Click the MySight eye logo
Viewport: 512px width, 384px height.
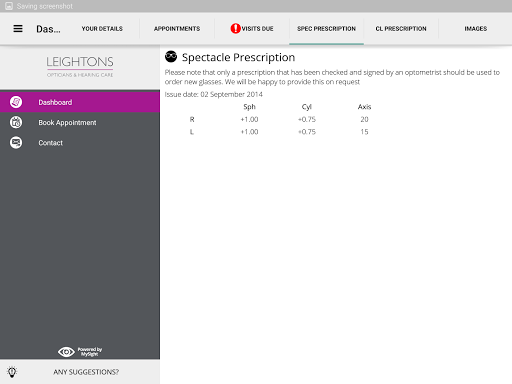(x=80, y=351)
